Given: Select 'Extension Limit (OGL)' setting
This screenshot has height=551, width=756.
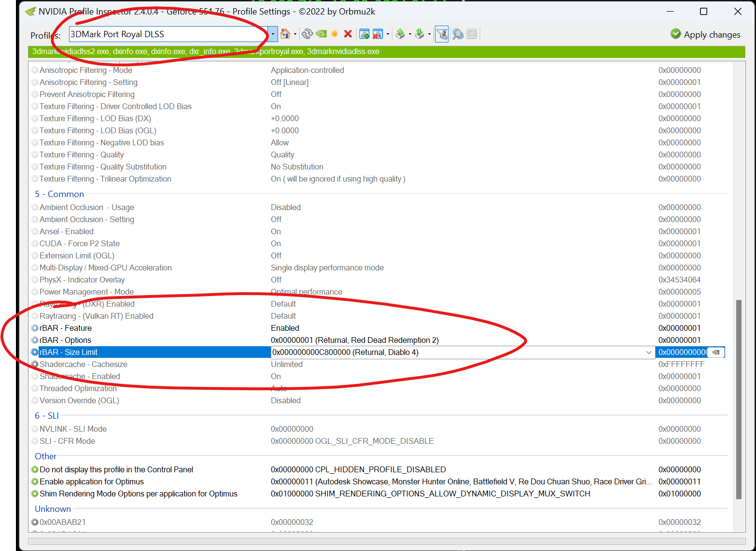Looking at the screenshot, I should [77, 256].
